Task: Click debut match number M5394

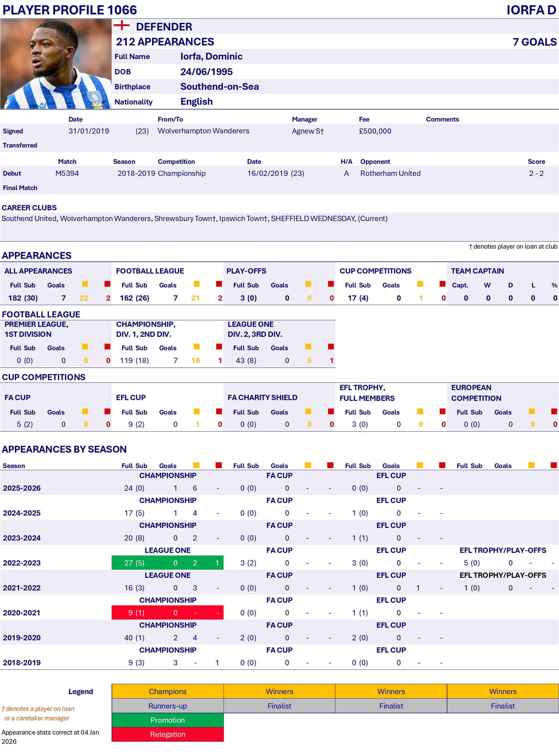Action: pos(67,173)
